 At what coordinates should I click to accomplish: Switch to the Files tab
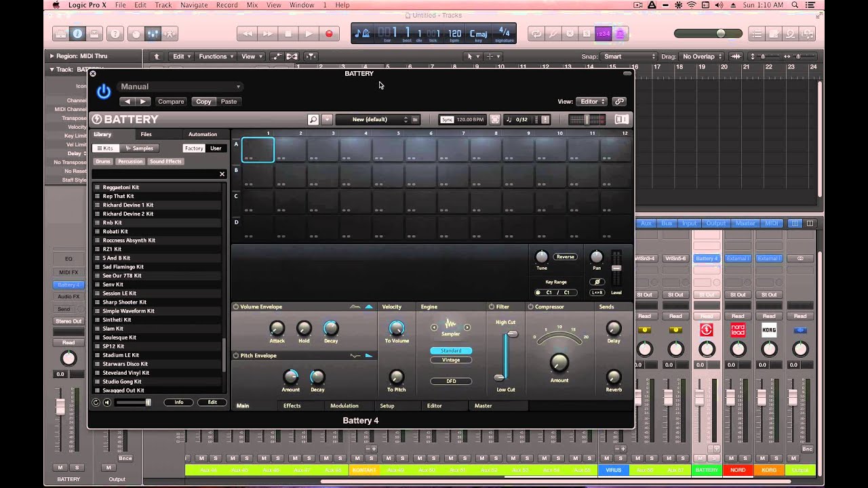coord(146,134)
